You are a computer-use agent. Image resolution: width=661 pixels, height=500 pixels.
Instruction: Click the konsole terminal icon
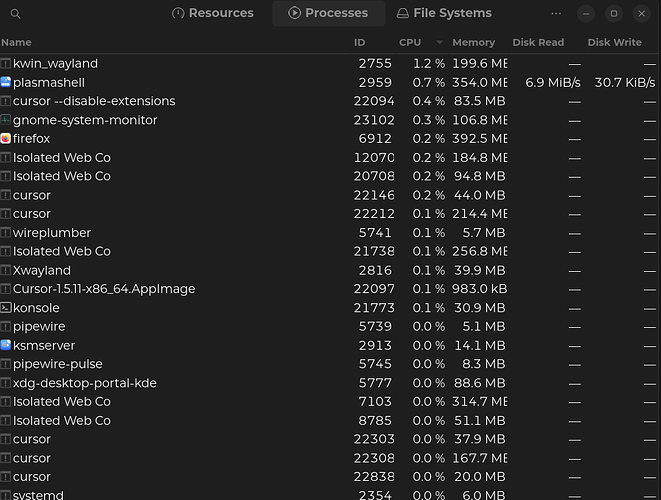tap(5, 308)
